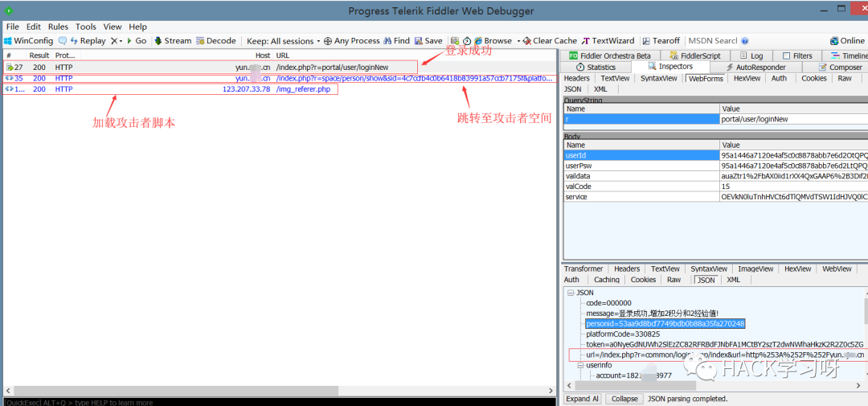Click the Expand All button
Image resolution: width=868 pixels, height=406 pixels.
582,399
